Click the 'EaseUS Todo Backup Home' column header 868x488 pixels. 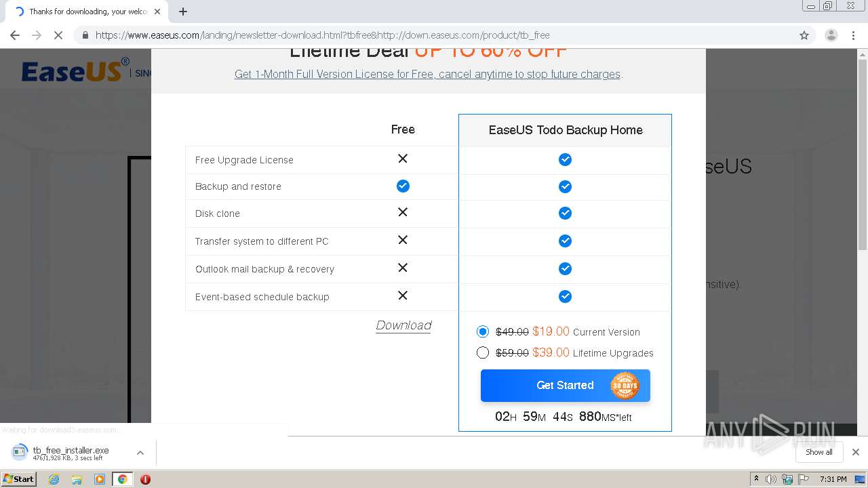(566, 130)
